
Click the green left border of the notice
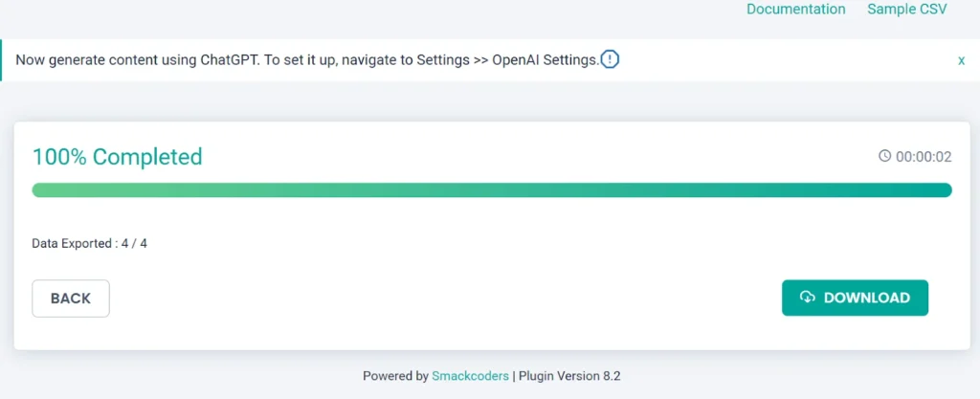click(2, 60)
